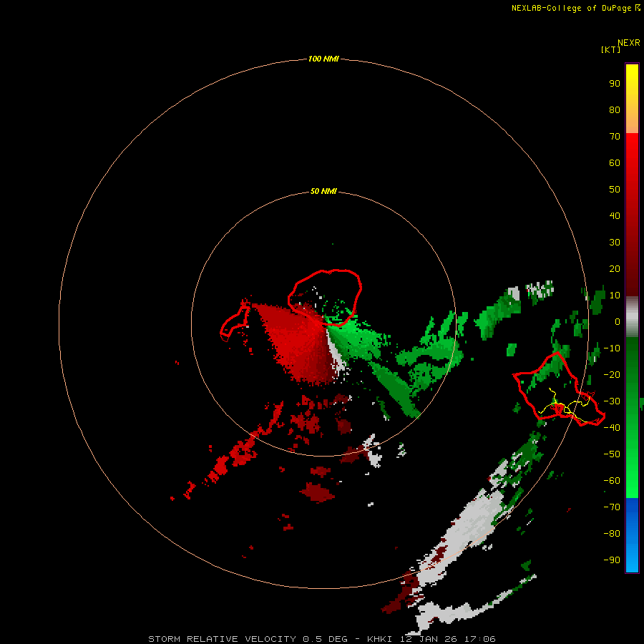Click the -60 value on the velocity scale
644x644 pixels.
[x=612, y=481]
